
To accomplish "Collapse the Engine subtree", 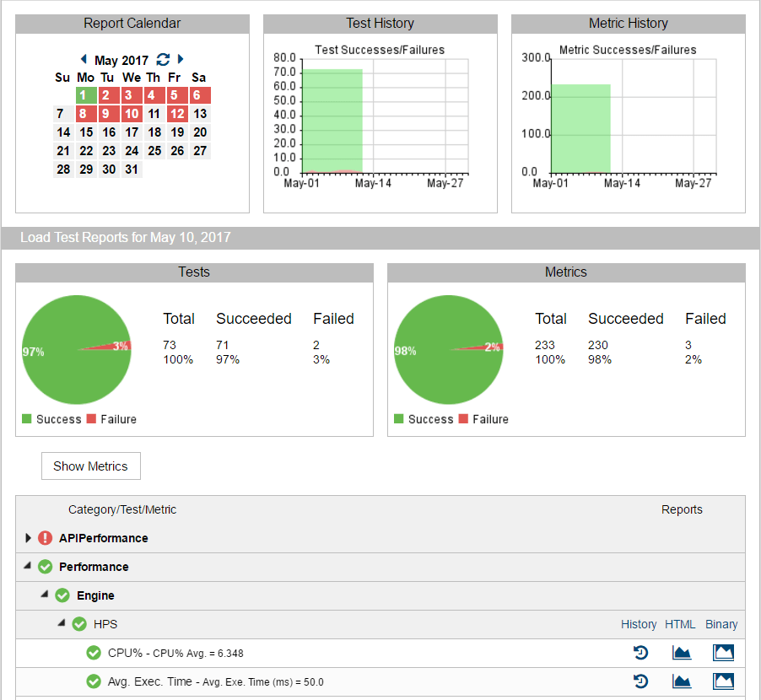I will [44, 595].
